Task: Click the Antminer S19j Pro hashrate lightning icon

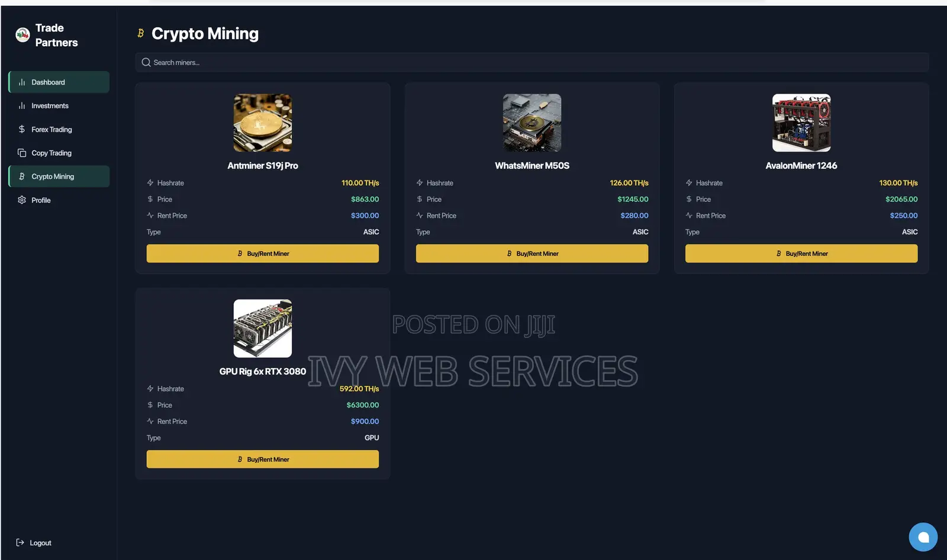Action: tap(150, 183)
